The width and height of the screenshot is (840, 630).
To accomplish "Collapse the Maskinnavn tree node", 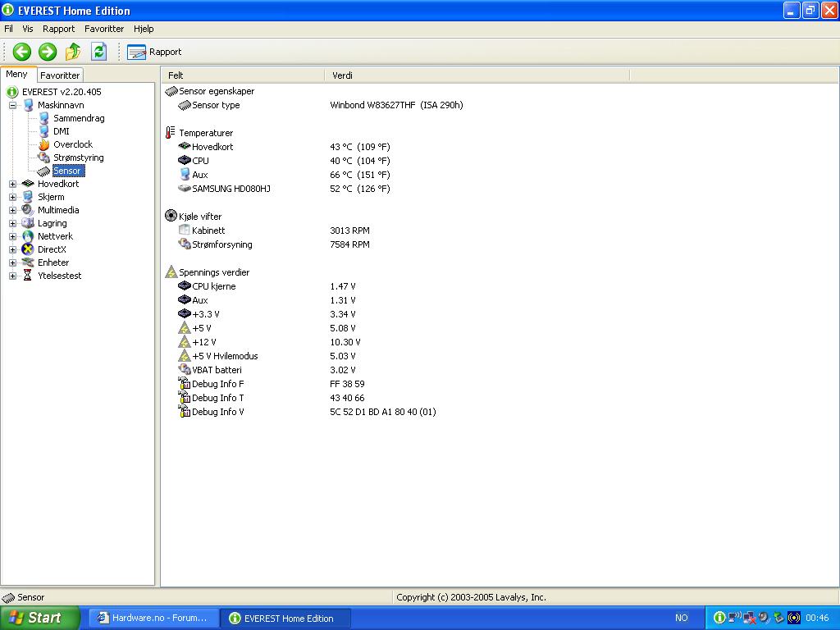I will coord(12,105).
